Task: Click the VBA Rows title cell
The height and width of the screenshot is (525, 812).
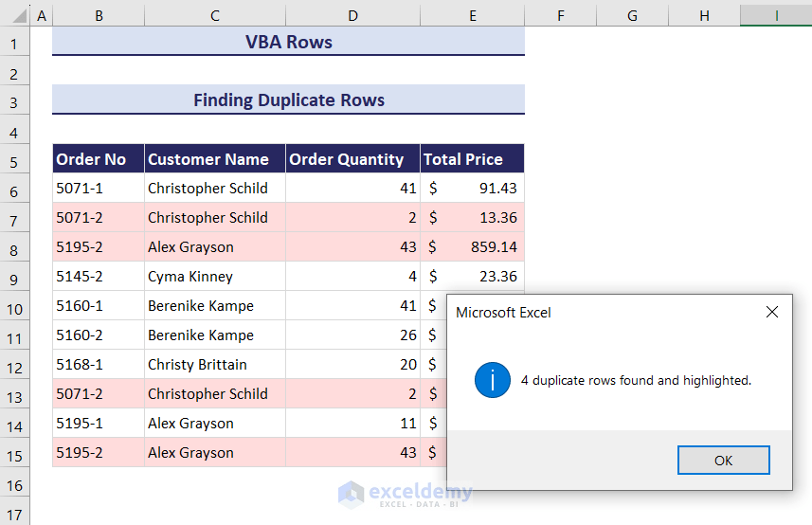Action: click(288, 42)
